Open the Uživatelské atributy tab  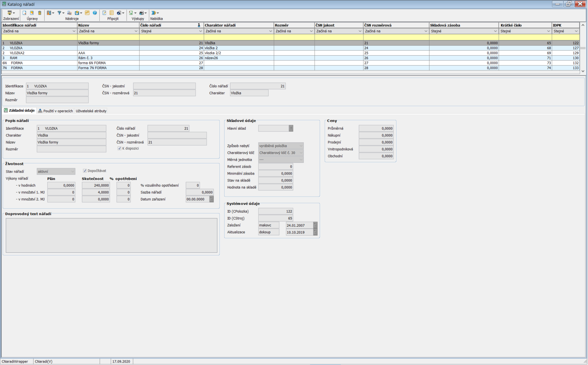(x=91, y=111)
